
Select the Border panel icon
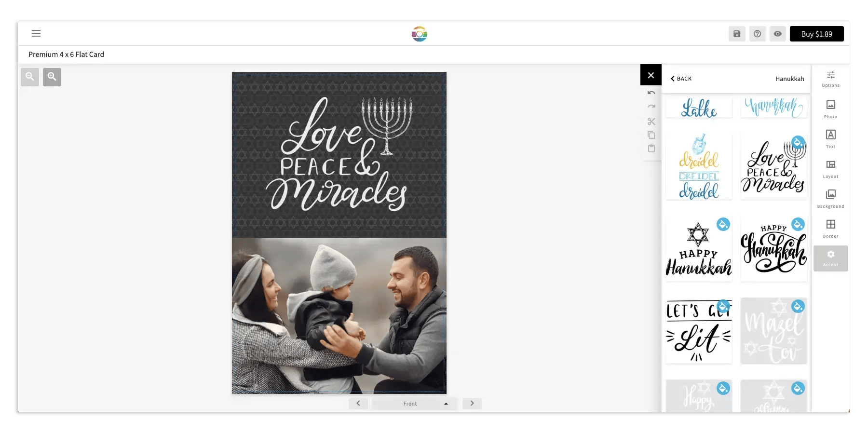pyautogui.click(x=830, y=227)
